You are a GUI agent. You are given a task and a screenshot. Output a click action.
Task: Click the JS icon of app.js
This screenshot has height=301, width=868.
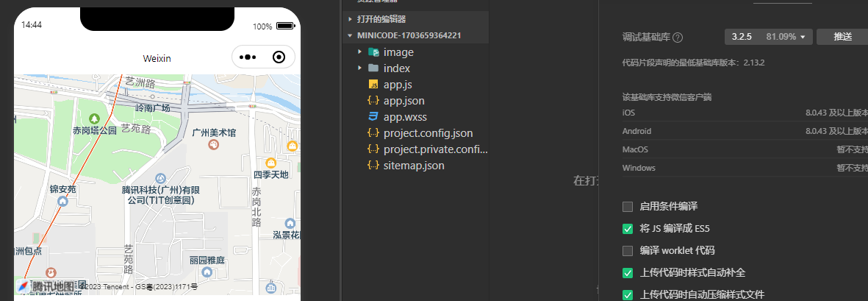373,85
